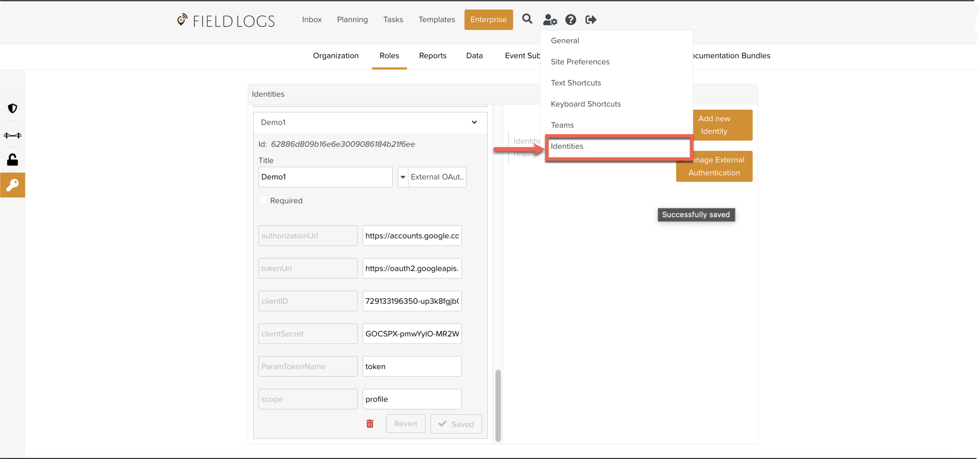Click the logout arrow icon
The width and height of the screenshot is (980, 459).
tap(591, 20)
